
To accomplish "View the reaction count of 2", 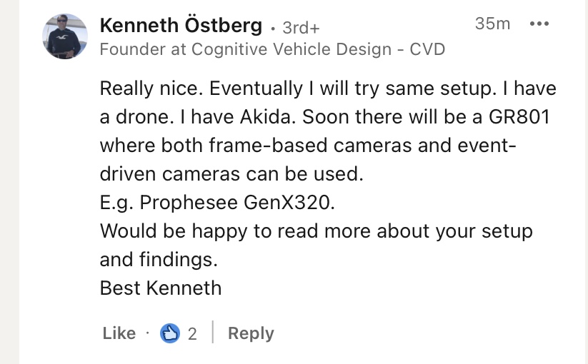I will click(192, 333).
